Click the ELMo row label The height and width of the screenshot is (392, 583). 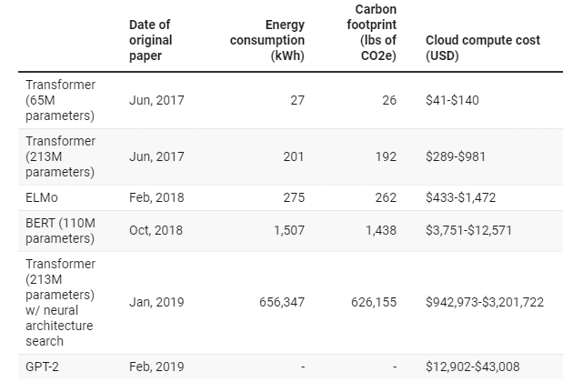(44, 197)
